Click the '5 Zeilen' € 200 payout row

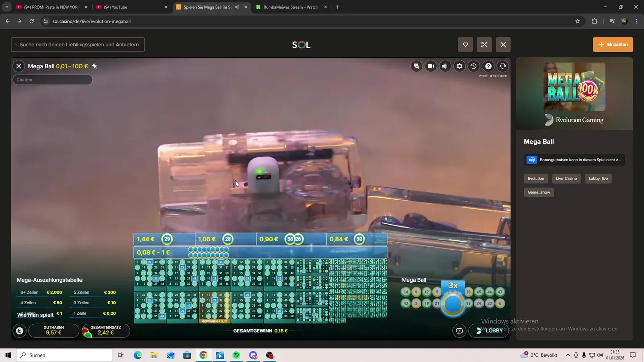pyautogui.click(x=95, y=292)
